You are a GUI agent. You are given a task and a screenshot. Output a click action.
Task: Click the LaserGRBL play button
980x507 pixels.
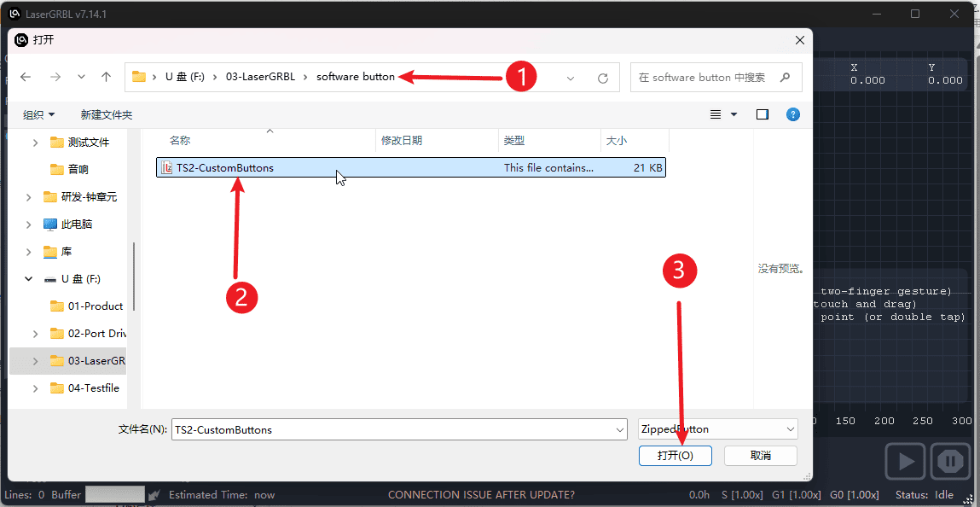(x=905, y=462)
